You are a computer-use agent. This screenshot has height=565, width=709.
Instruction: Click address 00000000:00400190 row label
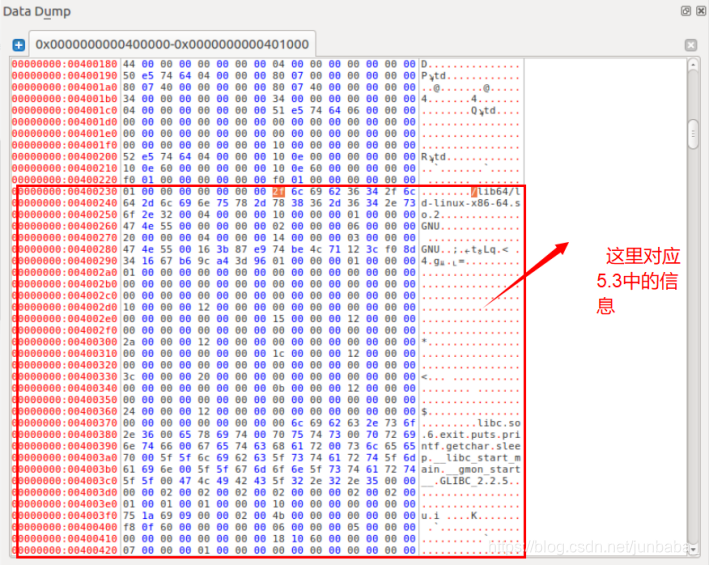[65, 76]
